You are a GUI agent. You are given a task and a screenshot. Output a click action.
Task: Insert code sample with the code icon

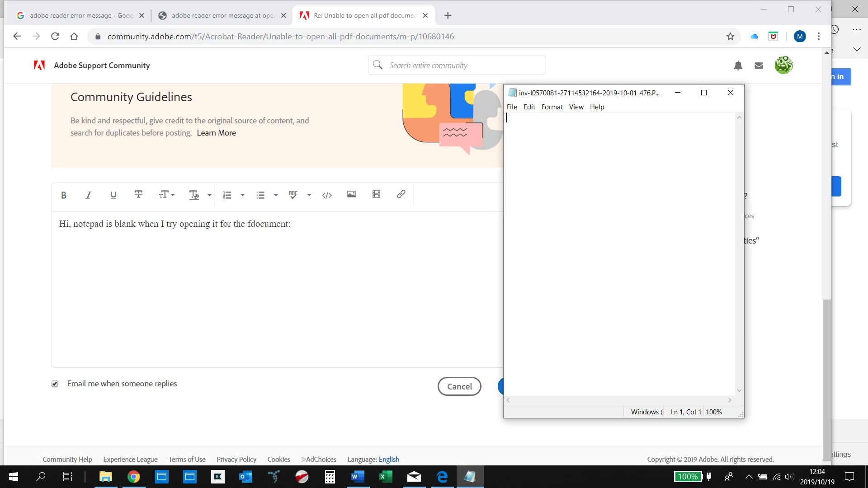327,195
